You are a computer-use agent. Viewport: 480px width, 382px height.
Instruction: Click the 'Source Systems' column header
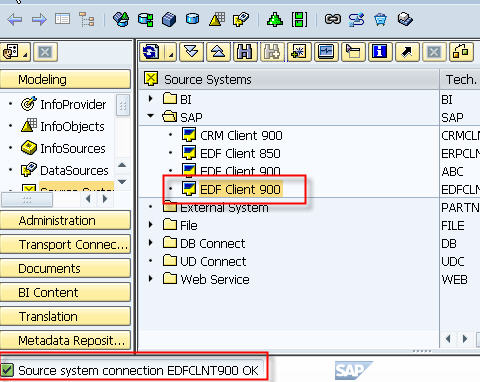click(289, 79)
